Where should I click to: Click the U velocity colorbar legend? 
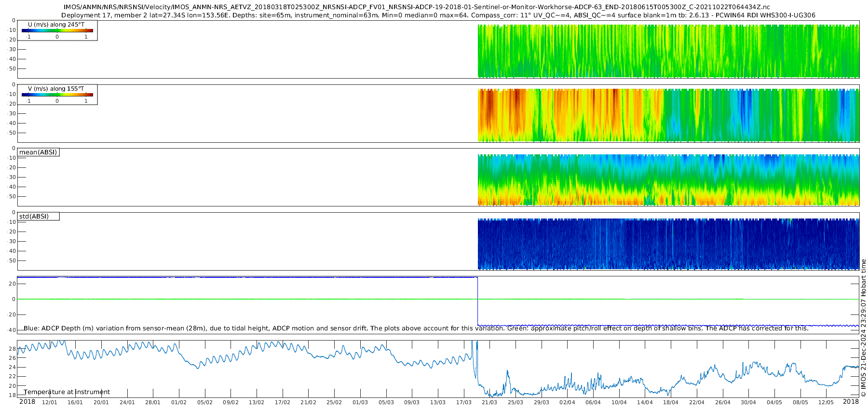click(x=57, y=30)
